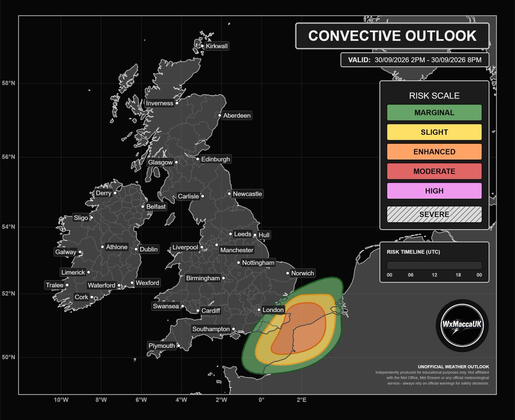Click the Carlisle city label

click(x=188, y=196)
